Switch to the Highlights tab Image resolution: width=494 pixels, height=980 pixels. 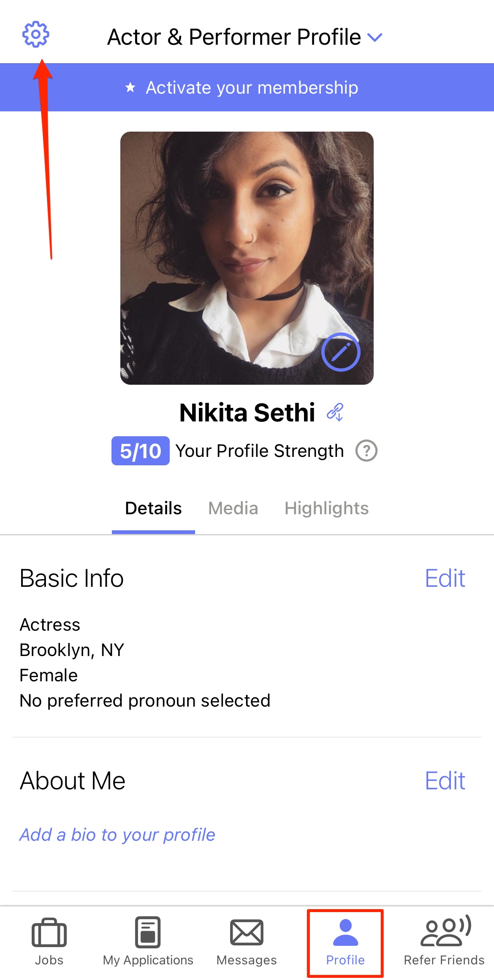click(x=326, y=508)
